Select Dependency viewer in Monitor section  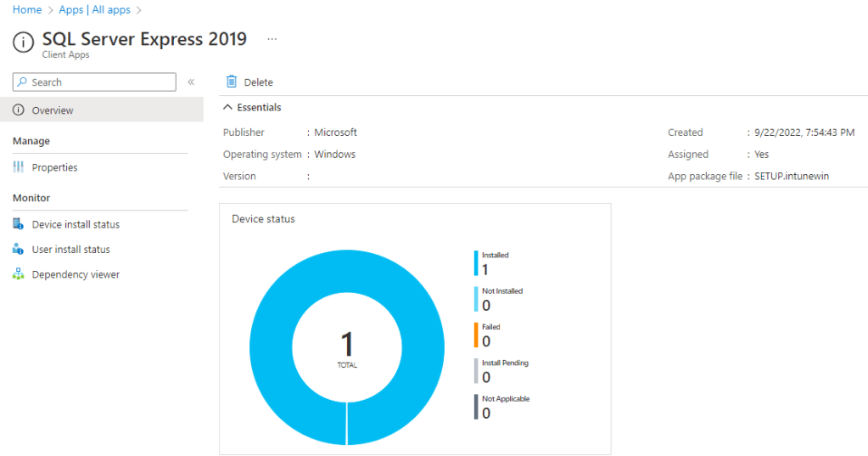(x=76, y=274)
